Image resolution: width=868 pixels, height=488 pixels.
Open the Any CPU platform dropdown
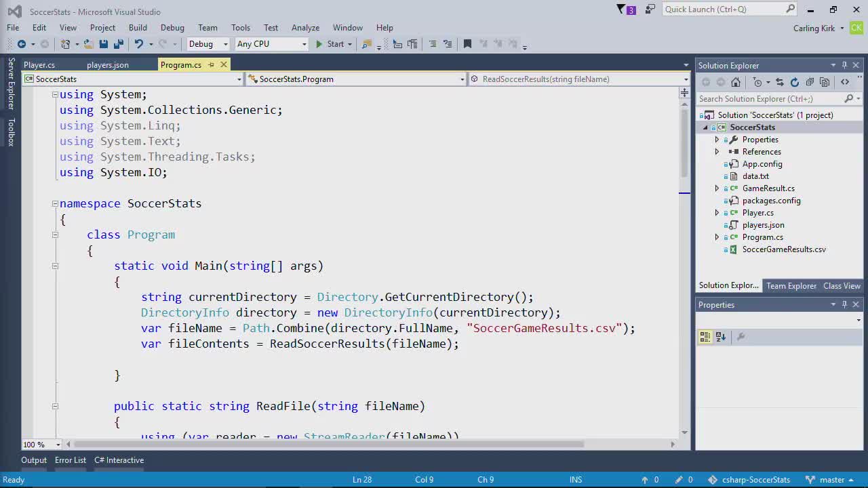[304, 43]
